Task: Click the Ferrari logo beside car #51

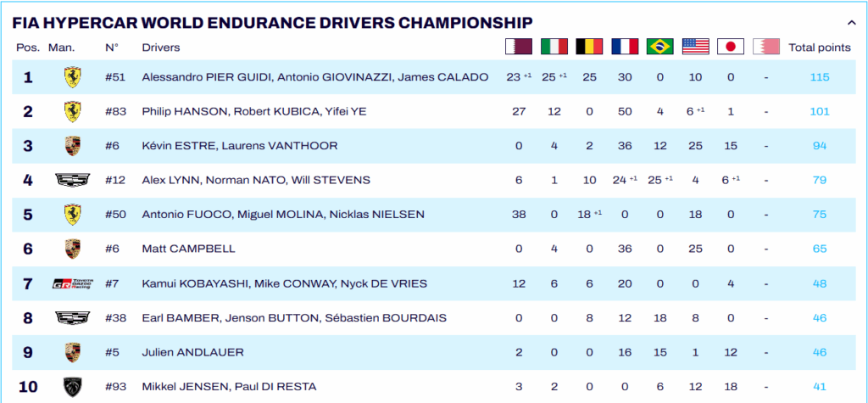Action: [x=72, y=77]
